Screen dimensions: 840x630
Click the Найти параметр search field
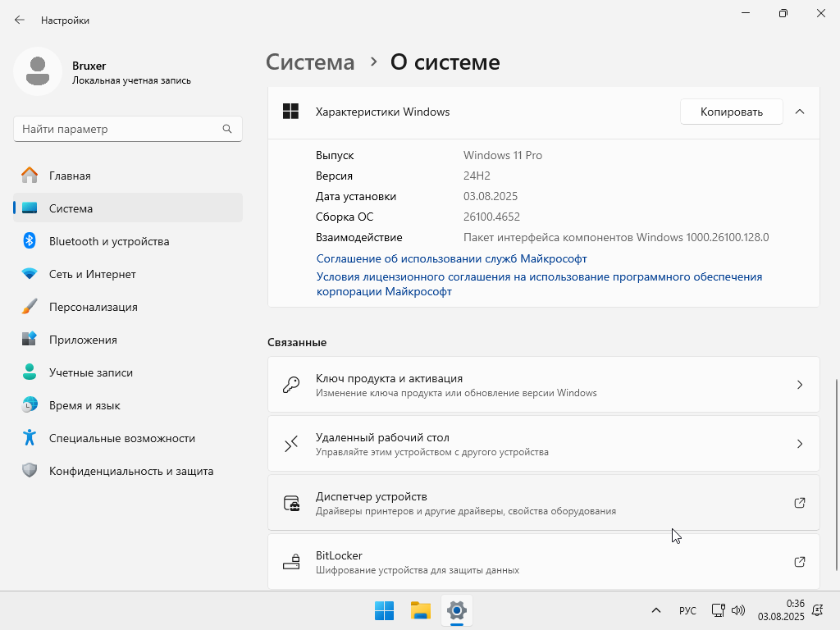click(127, 129)
